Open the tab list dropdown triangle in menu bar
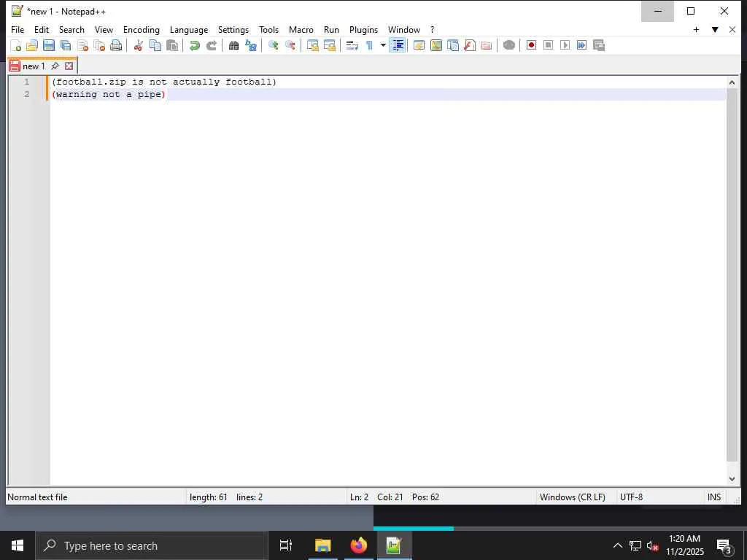 pyautogui.click(x=715, y=29)
